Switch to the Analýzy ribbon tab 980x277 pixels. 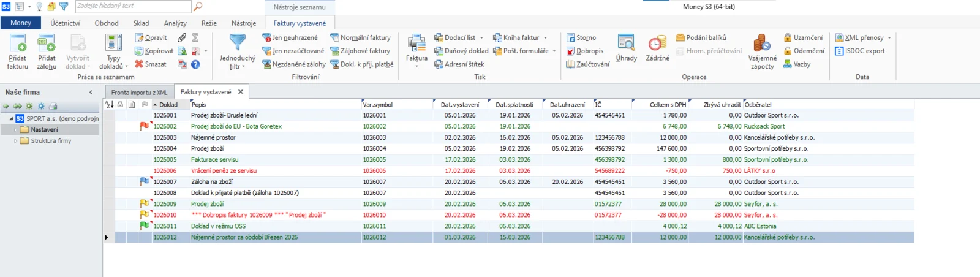point(175,23)
